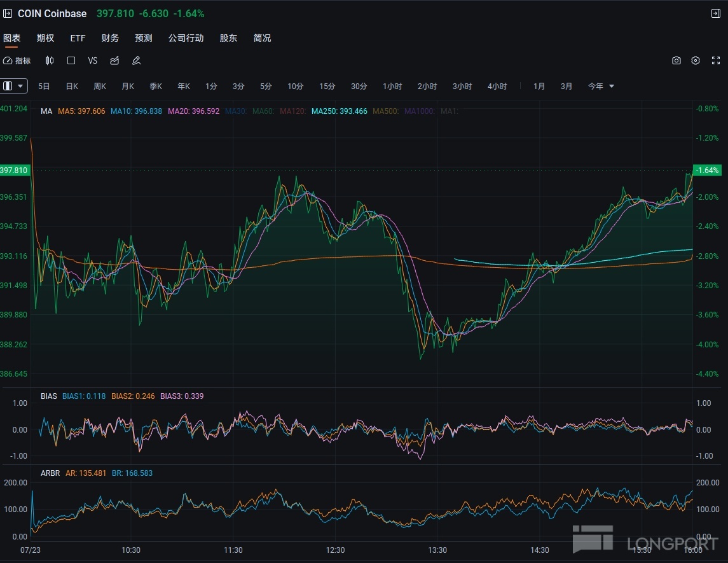728x563 pixels.
Task: Enter fullscreen chart mode
Action: click(x=715, y=60)
